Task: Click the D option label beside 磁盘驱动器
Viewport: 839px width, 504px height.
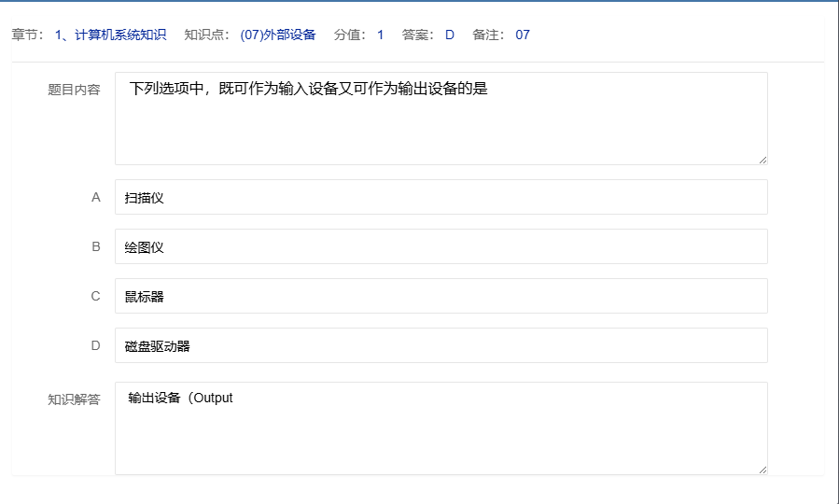Action: pyautogui.click(x=95, y=345)
